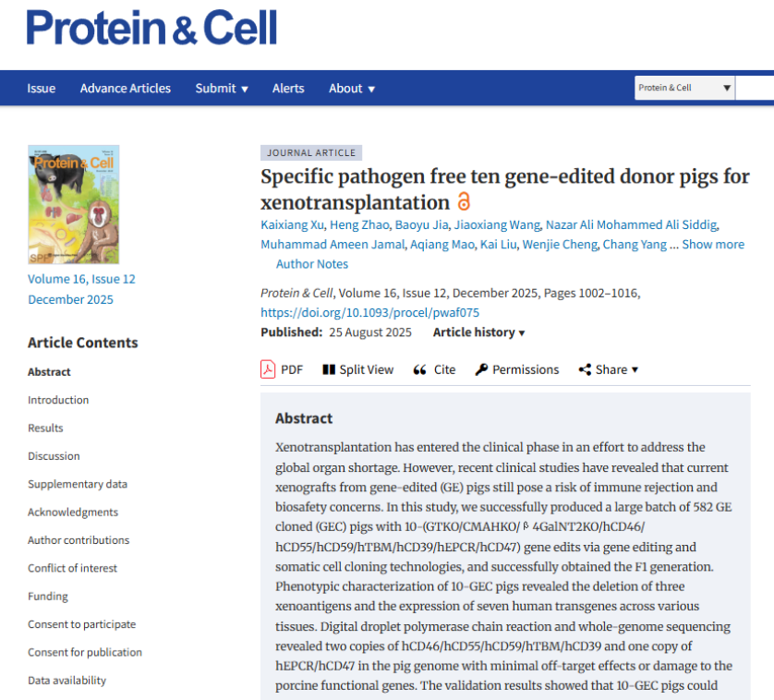Show more authors
This screenshot has height=700, width=774.
pyautogui.click(x=713, y=245)
